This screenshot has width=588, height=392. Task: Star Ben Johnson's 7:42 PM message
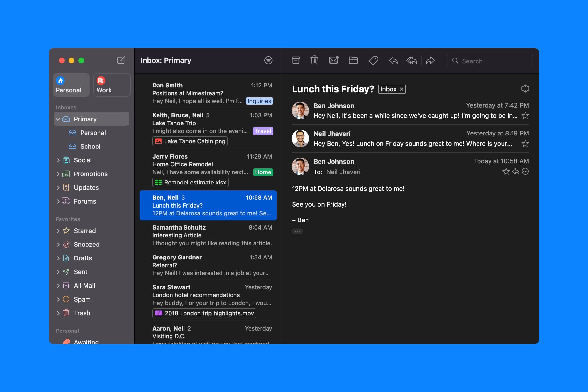point(525,115)
